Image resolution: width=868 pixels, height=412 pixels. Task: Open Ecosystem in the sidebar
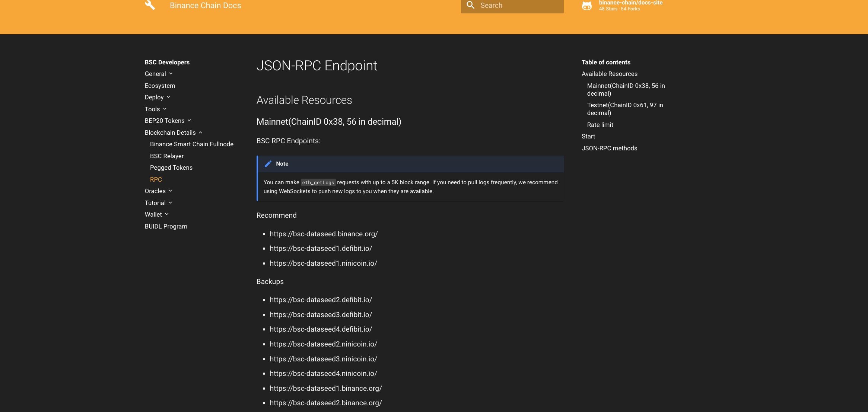(x=160, y=86)
